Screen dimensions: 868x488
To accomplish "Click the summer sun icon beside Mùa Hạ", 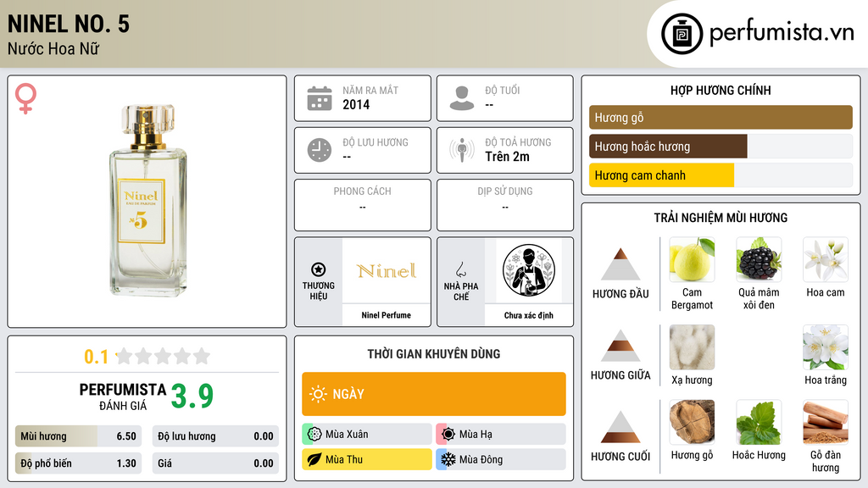I will click(x=448, y=435).
